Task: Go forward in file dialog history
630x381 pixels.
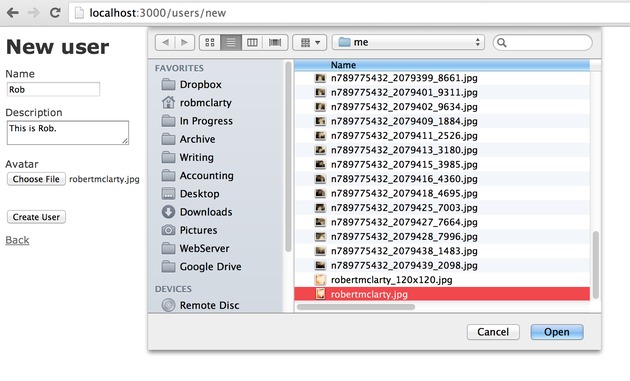Action: coord(185,42)
